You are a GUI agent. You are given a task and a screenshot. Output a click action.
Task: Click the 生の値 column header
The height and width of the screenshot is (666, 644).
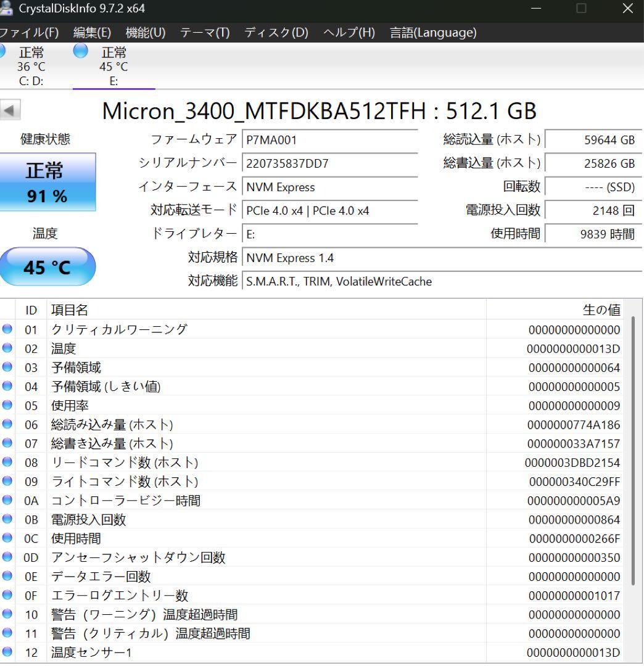coord(555,310)
